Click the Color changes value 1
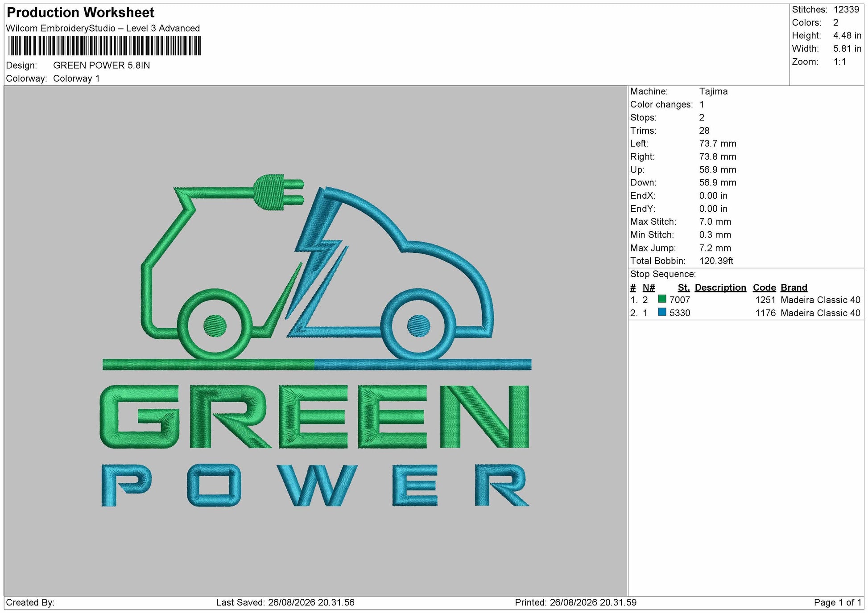Viewport: 868px width, 613px height. [702, 104]
